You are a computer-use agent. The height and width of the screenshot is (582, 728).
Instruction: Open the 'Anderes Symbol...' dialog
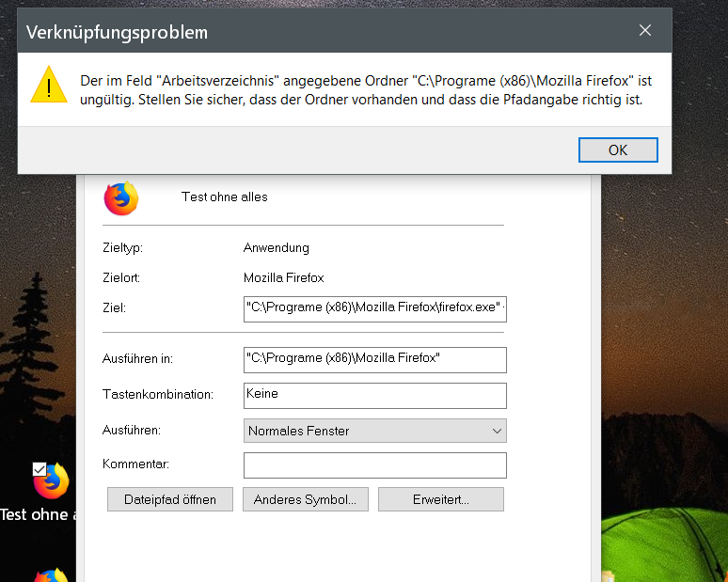click(x=305, y=499)
